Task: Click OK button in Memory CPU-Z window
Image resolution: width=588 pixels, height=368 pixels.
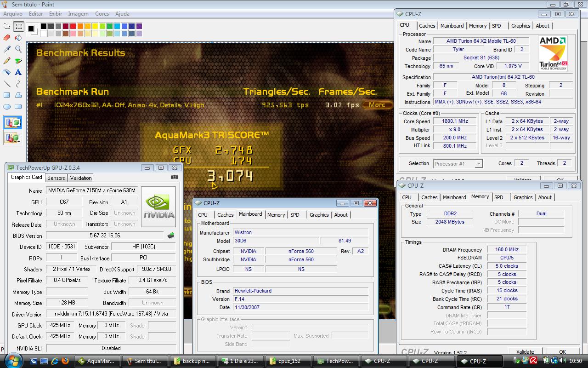Action: tap(562, 352)
